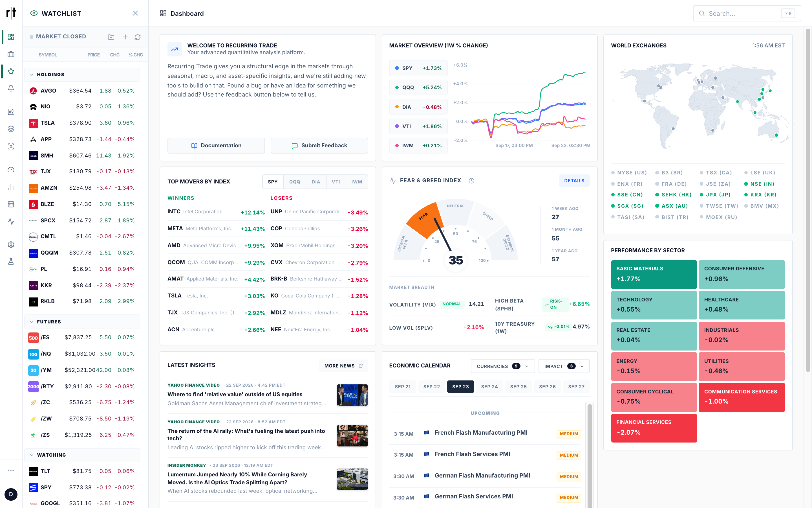Toggle VTI series in Market Overview

point(418,126)
